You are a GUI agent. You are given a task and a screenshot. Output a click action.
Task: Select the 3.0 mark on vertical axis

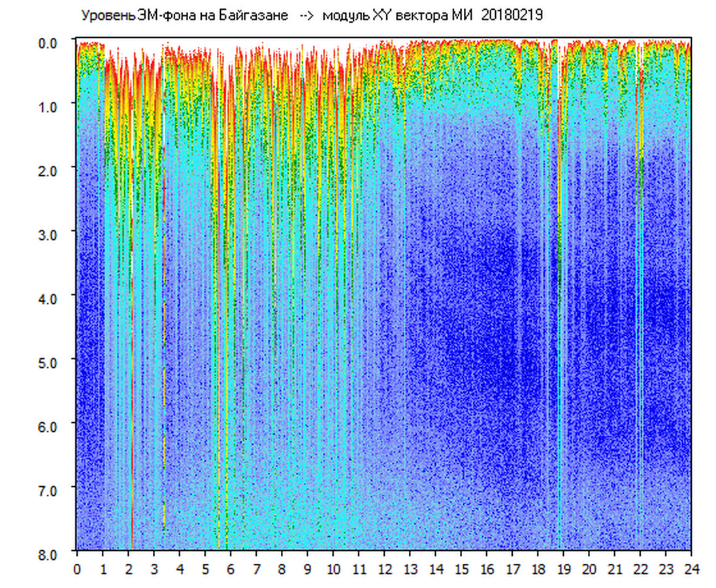[48, 234]
